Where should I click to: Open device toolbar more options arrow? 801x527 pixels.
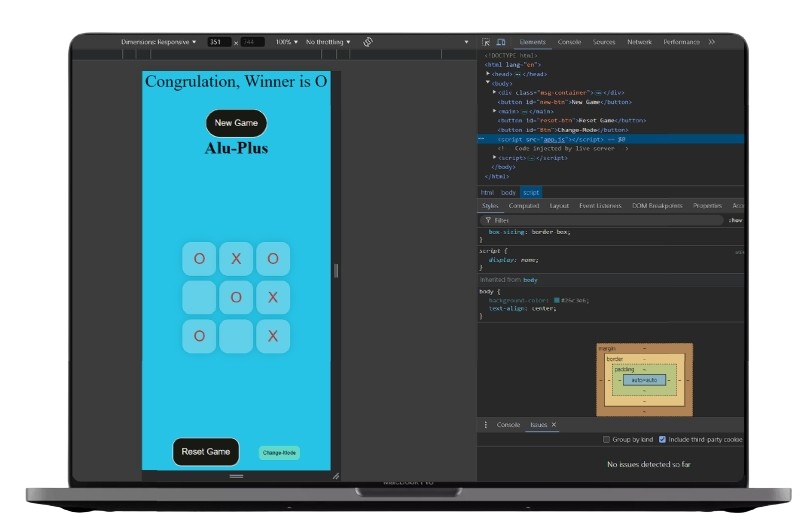pyautogui.click(x=466, y=42)
